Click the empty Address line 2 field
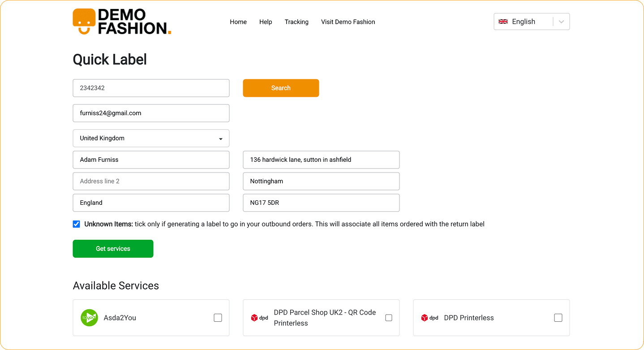The width and height of the screenshot is (644, 350). click(151, 181)
